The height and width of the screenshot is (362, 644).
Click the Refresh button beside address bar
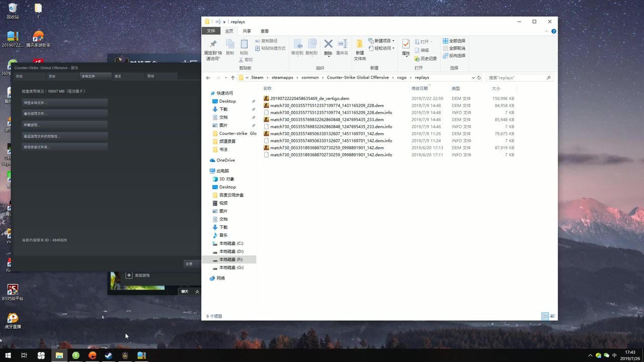(479, 78)
